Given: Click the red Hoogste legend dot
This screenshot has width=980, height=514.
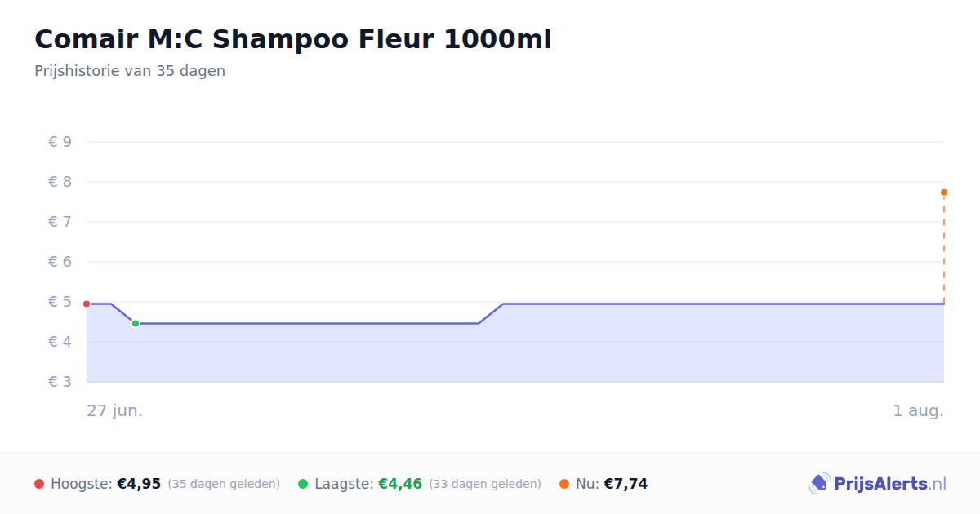Looking at the screenshot, I should [39, 484].
